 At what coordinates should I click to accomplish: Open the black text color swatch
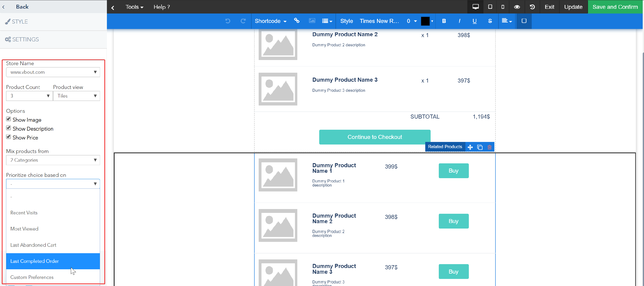(x=425, y=21)
